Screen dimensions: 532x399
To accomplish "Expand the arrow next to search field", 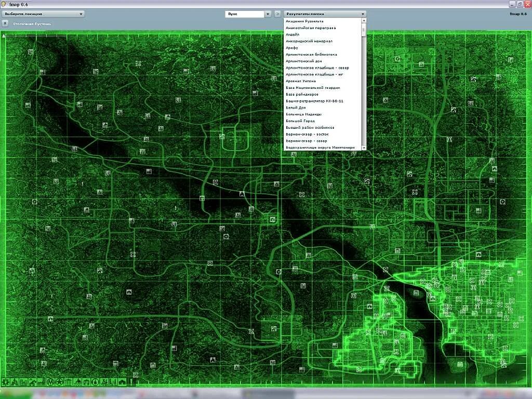I will click(x=268, y=14).
